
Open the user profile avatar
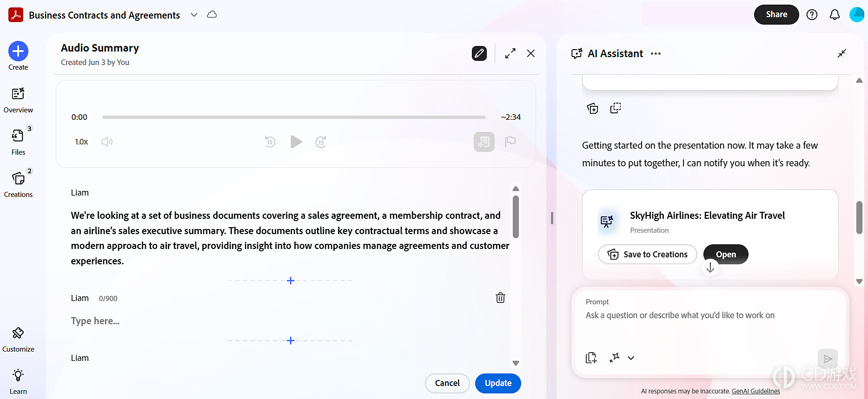pos(857,15)
